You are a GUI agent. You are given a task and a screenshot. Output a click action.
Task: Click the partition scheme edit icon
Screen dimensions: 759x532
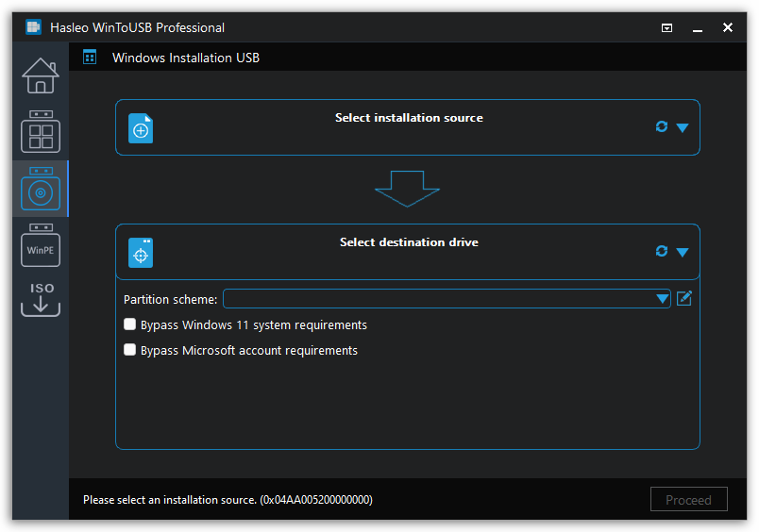click(x=684, y=298)
